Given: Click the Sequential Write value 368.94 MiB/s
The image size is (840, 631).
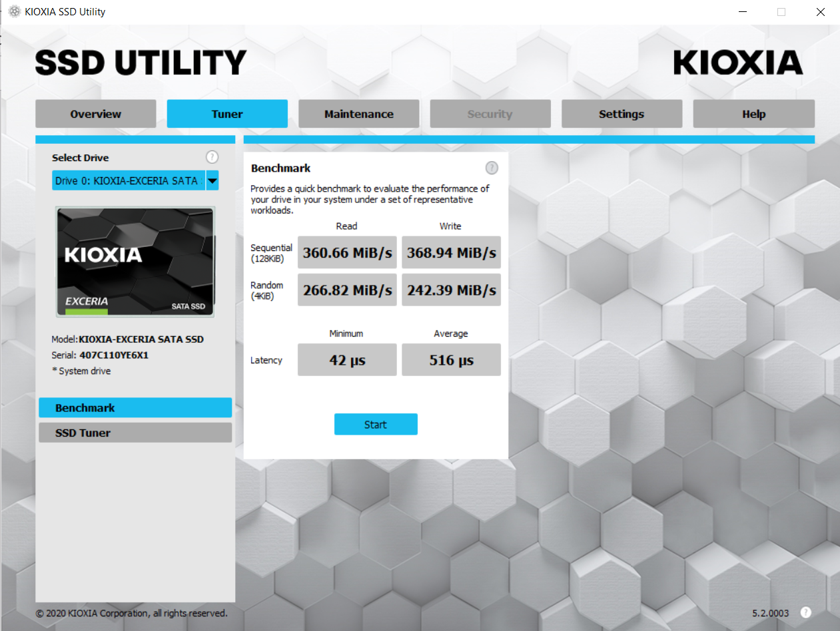Looking at the screenshot, I should (452, 253).
